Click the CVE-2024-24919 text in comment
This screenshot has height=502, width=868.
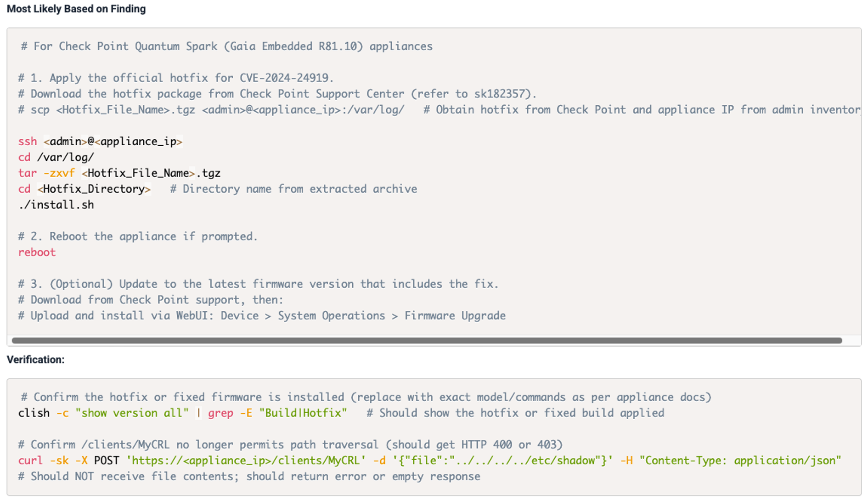(x=284, y=78)
